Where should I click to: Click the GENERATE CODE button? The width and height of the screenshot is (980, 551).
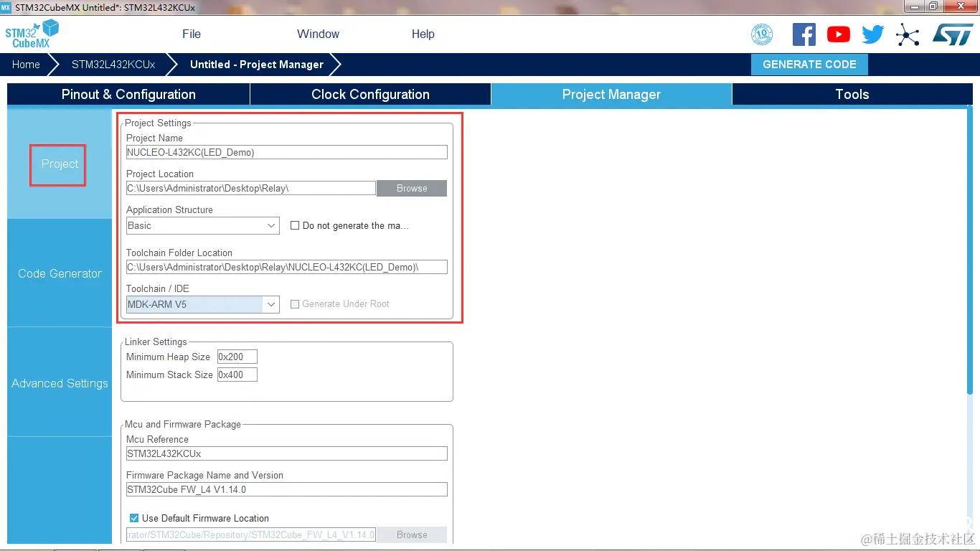(x=809, y=65)
